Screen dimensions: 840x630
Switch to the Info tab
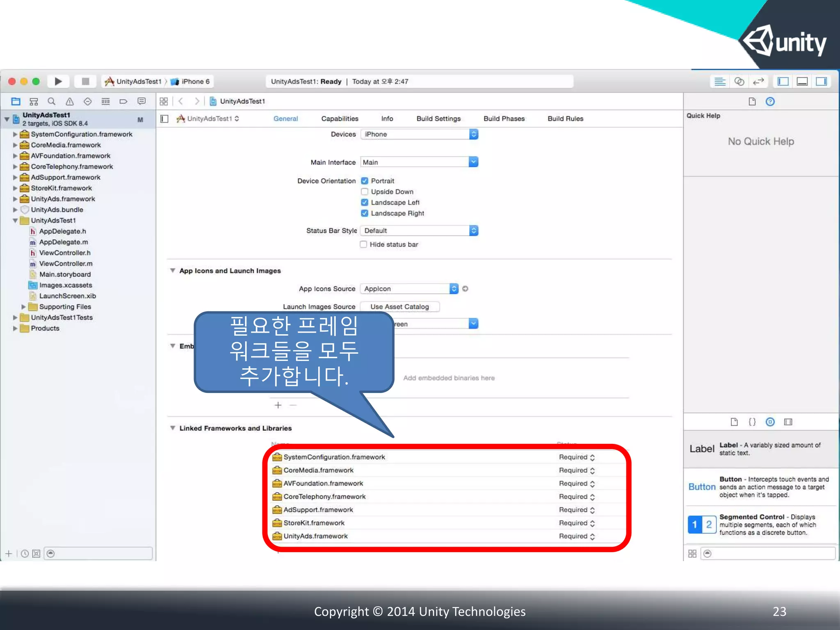[387, 119]
